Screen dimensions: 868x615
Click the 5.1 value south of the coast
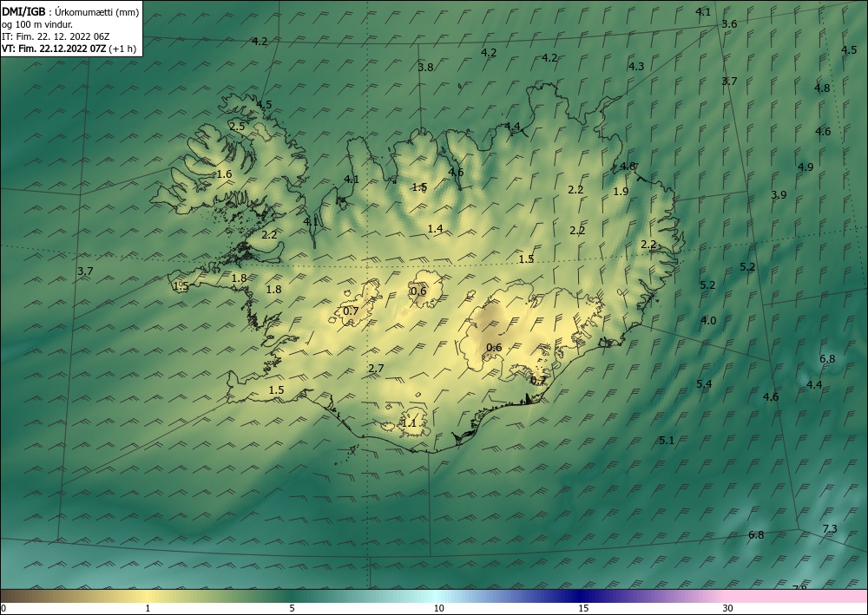(x=667, y=441)
